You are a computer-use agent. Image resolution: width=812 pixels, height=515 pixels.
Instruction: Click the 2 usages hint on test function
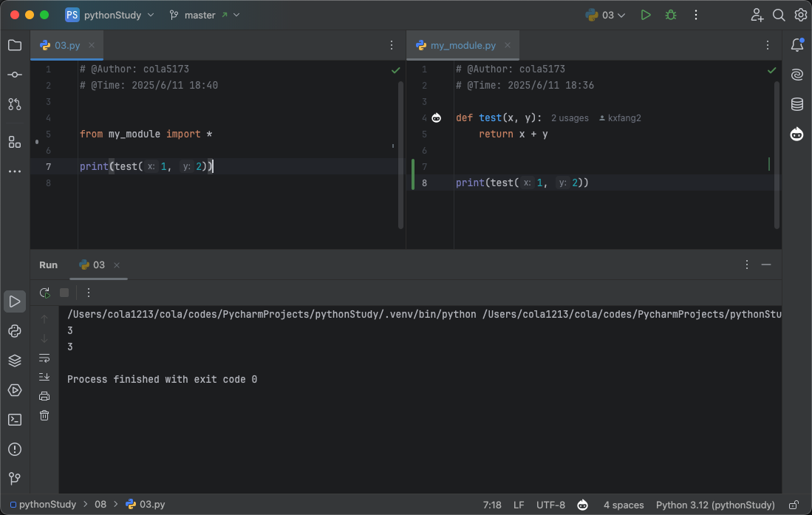(x=570, y=118)
